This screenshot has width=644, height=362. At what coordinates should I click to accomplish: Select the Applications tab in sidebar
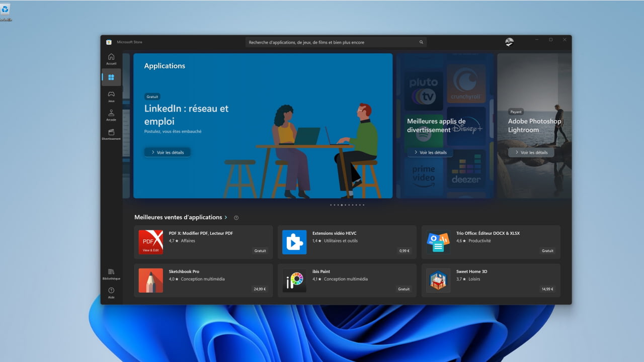pyautogui.click(x=111, y=77)
